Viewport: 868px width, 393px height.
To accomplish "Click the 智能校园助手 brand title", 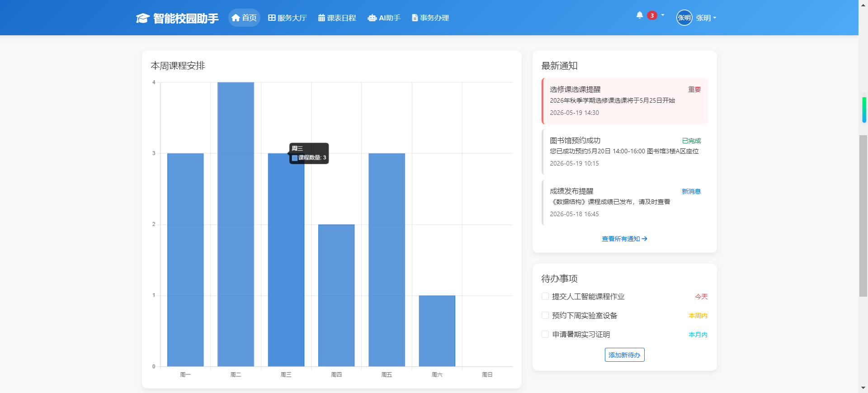I will click(x=186, y=18).
